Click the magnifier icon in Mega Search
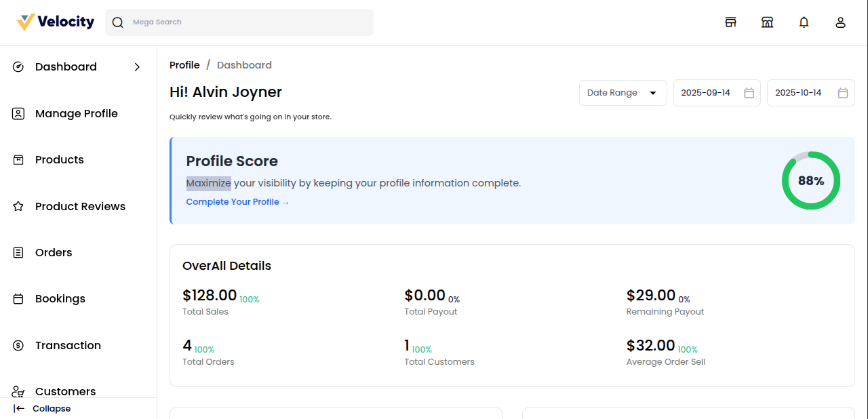The width and height of the screenshot is (868, 419). (x=118, y=22)
